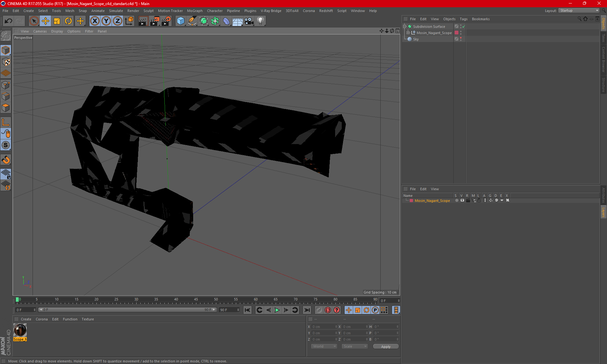Viewport: 607px width, 364px height.
Task: Select the Scale tool icon
Action: pos(57,21)
